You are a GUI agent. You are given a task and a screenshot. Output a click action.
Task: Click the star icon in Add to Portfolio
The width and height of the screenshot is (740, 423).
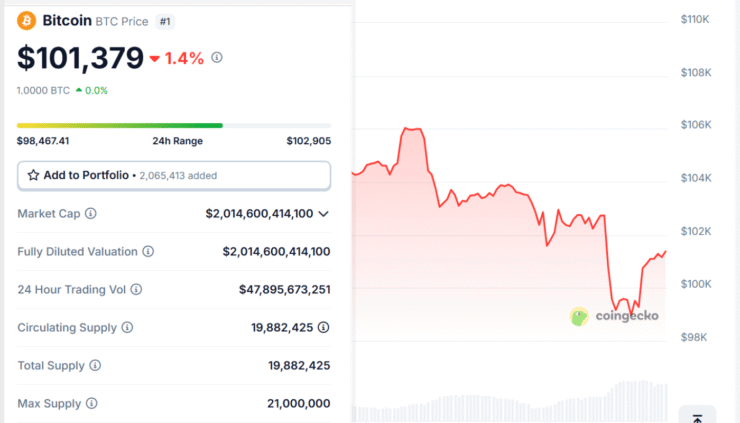click(33, 176)
